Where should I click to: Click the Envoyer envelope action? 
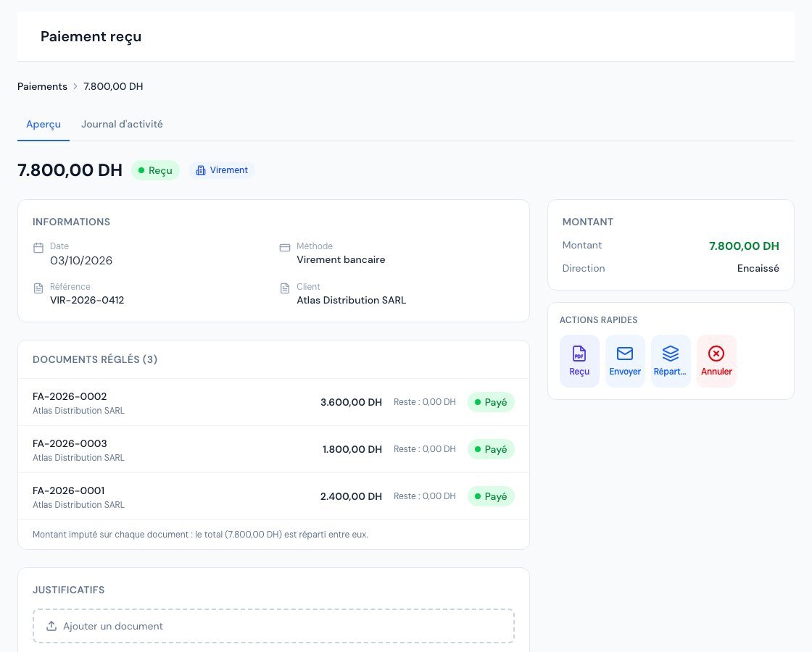[x=624, y=361]
